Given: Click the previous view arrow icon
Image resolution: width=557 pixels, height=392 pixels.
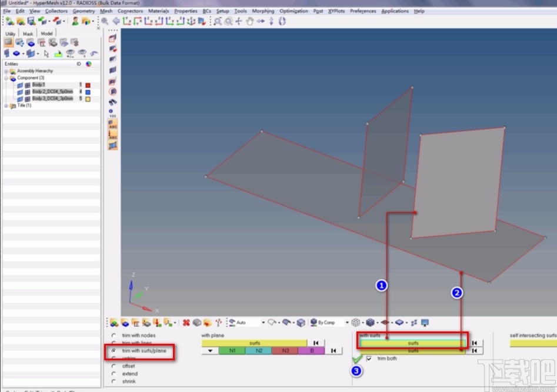Looking at the screenshot, I should coord(116,21).
